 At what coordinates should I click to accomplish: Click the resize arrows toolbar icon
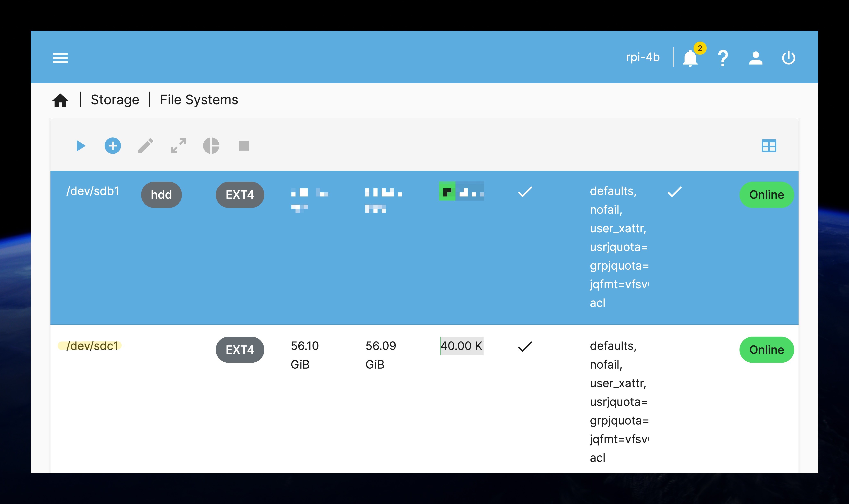coord(178,146)
